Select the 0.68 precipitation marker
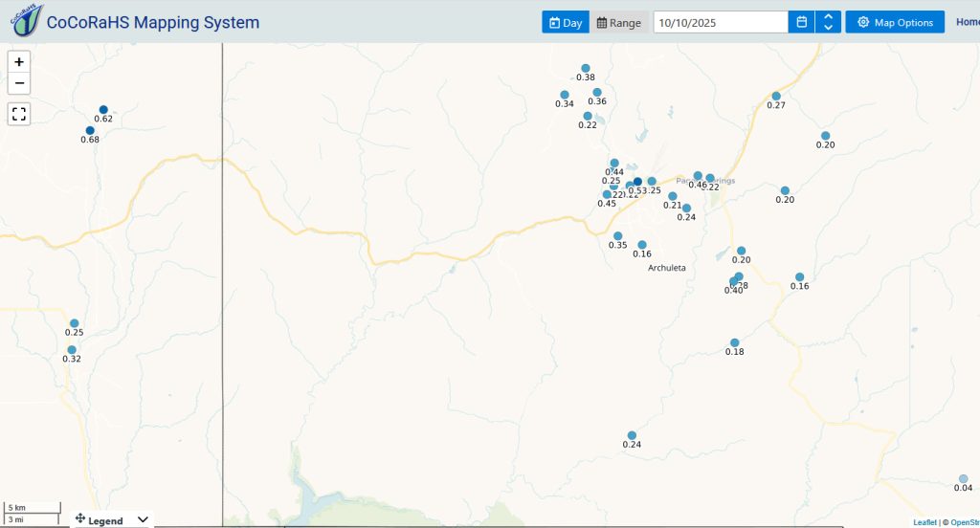 90,131
